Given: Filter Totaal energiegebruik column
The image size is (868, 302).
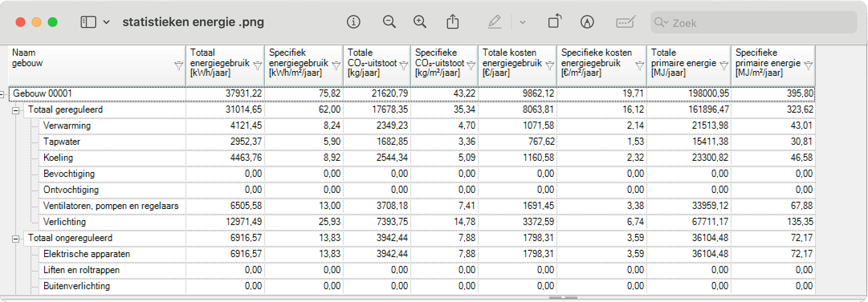Looking at the screenshot, I should pyautogui.click(x=258, y=65).
